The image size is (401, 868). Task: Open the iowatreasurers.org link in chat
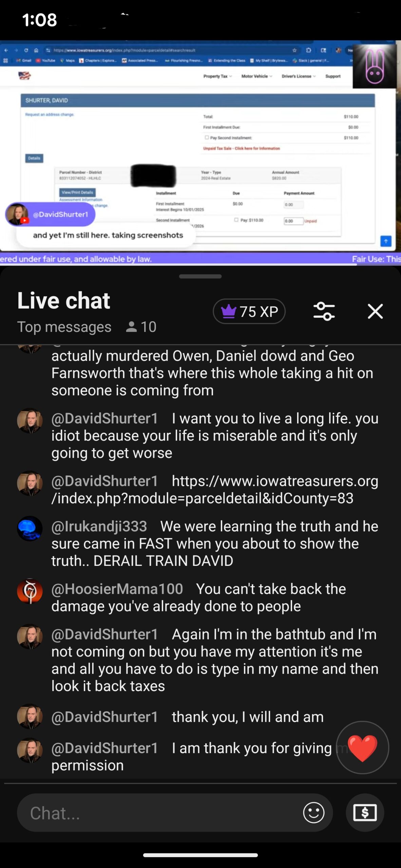(x=215, y=490)
